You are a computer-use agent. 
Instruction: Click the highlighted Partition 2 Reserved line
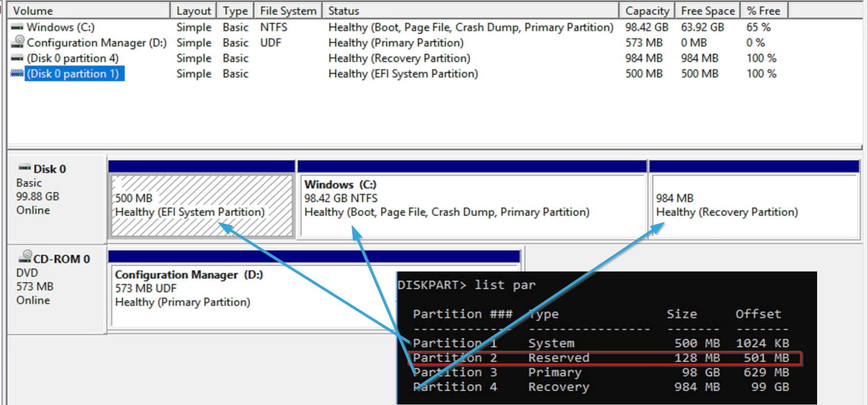[x=604, y=358]
